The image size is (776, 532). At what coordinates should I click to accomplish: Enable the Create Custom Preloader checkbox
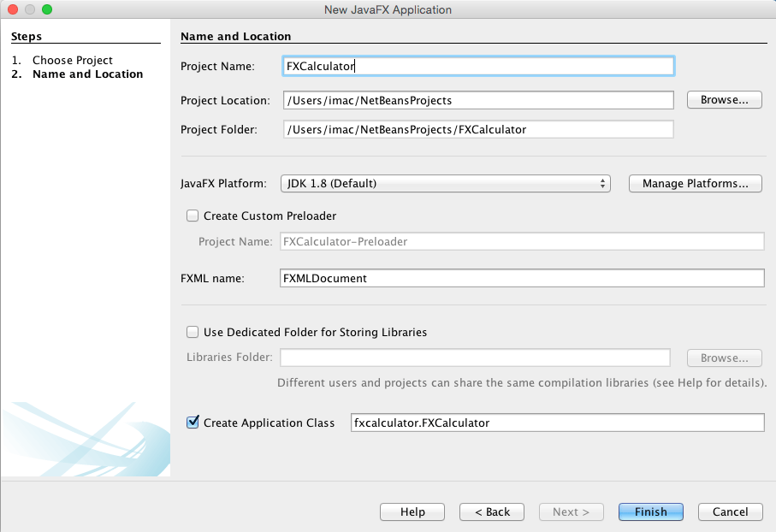tap(193, 216)
